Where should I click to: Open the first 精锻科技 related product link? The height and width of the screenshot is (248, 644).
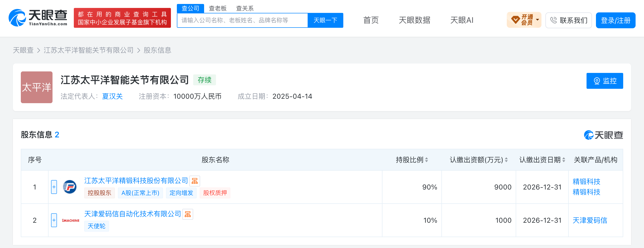(586, 182)
